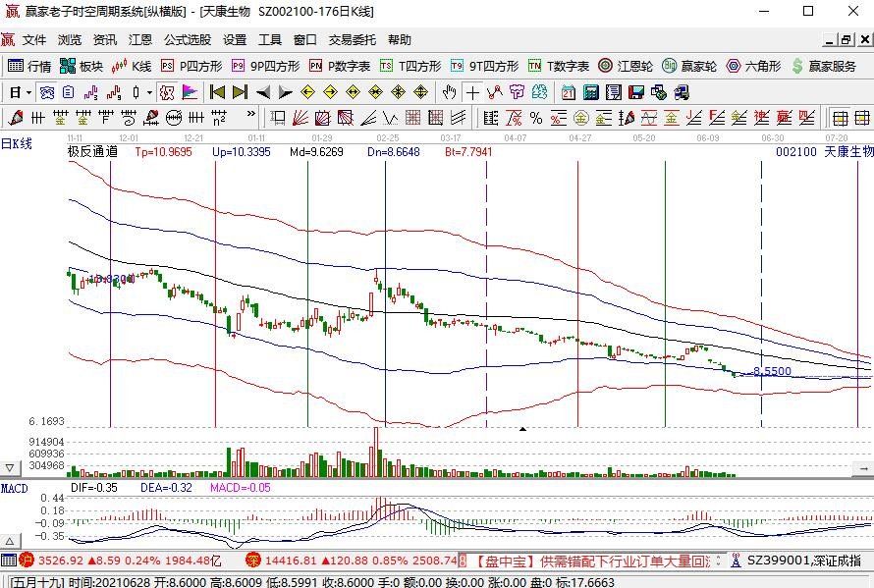This screenshot has height=588, width=874.
Task: Select the red pencil drawing tool
Action: [x=16, y=118]
